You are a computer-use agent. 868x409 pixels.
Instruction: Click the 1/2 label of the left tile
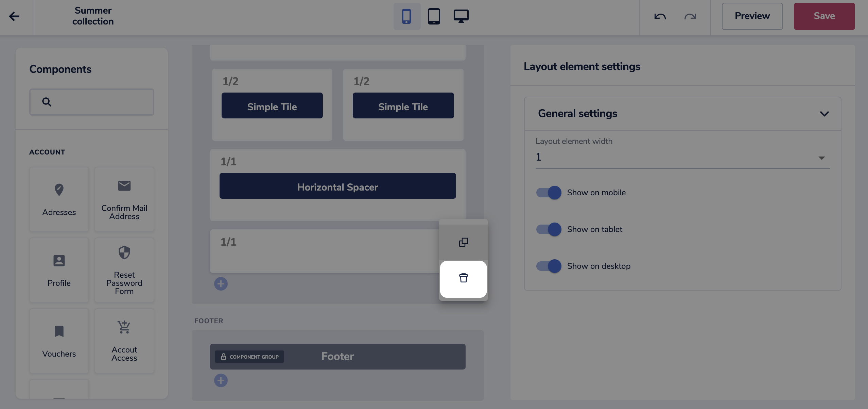(x=230, y=81)
